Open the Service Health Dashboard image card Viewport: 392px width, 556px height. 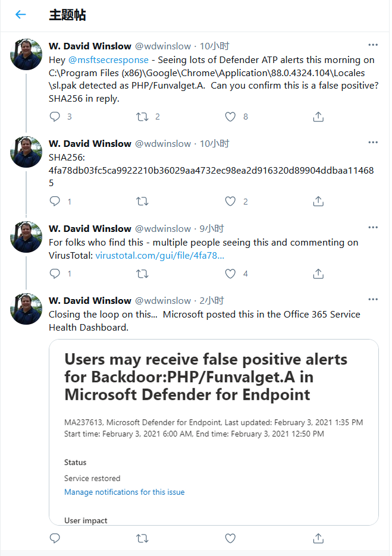(214, 416)
